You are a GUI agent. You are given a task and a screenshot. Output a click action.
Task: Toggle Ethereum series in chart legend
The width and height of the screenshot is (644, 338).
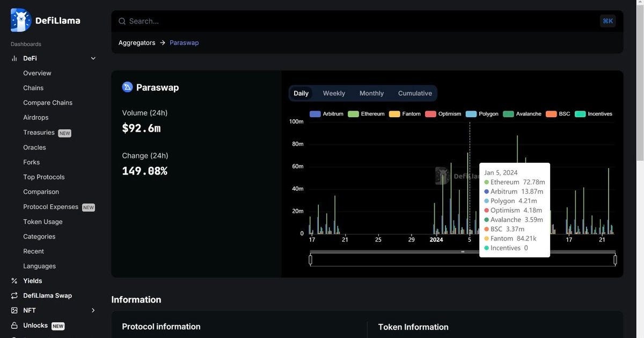click(x=366, y=114)
